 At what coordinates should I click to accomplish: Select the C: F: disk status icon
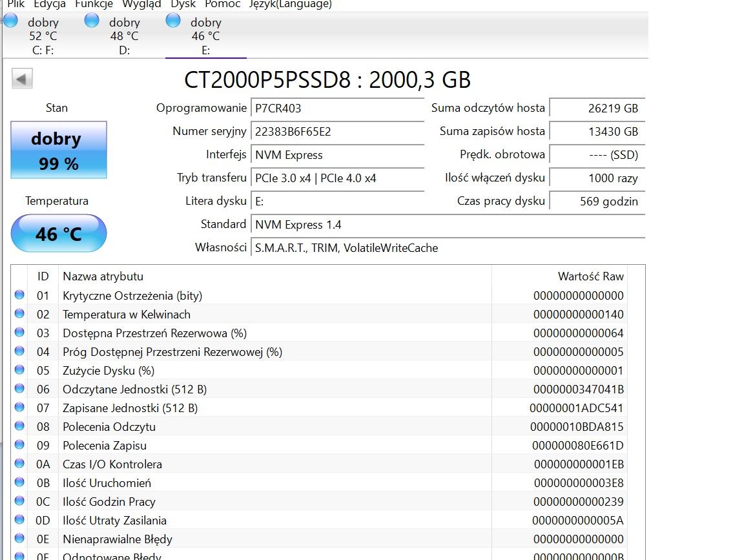coord(10,21)
